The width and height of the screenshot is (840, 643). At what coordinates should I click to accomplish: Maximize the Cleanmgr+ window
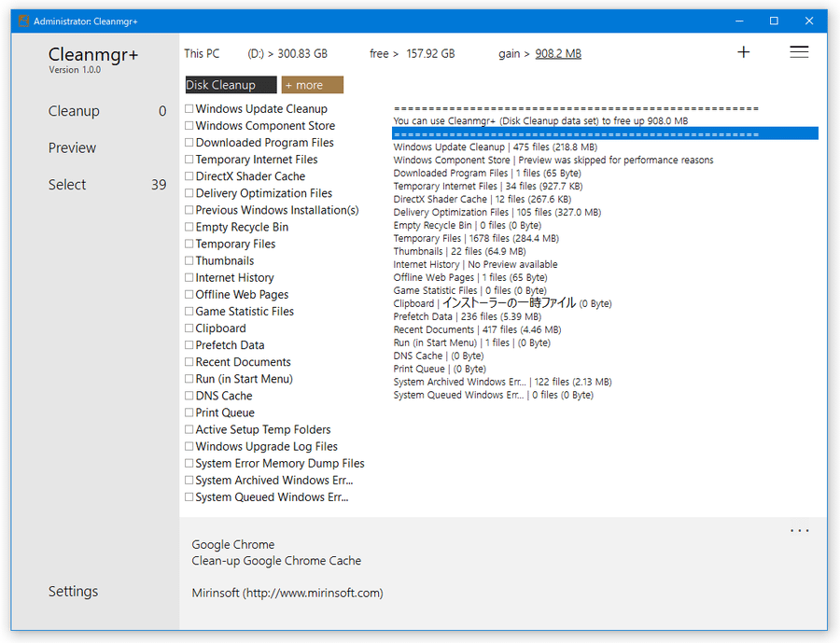tap(774, 21)
